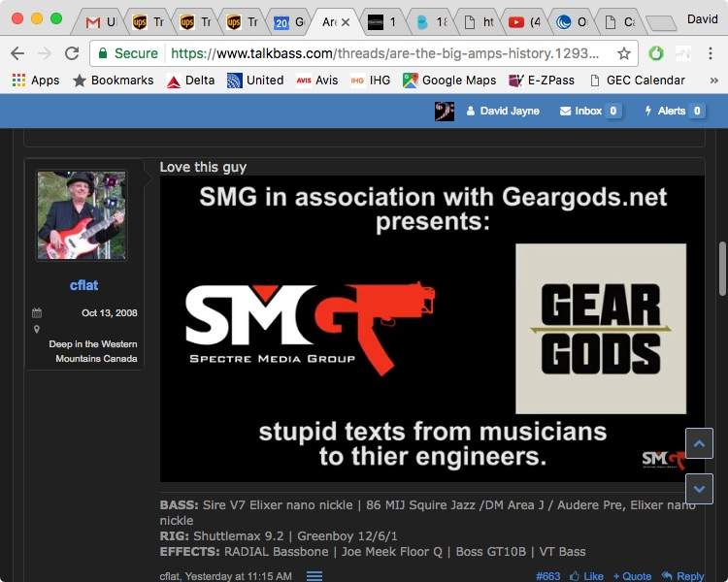Screen dimensions: 728x582
Task: Open the GEC Calendar bookmark
Action: point(637,81)
